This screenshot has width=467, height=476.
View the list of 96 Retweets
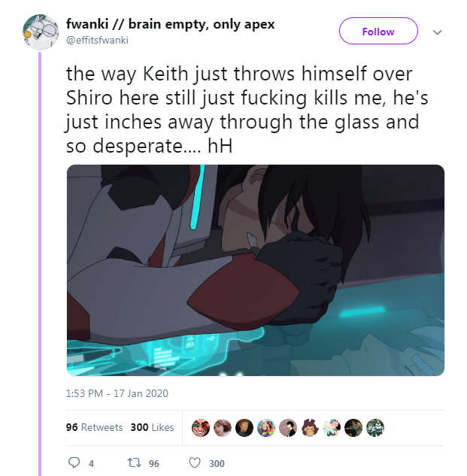click(x=94, y=427)
